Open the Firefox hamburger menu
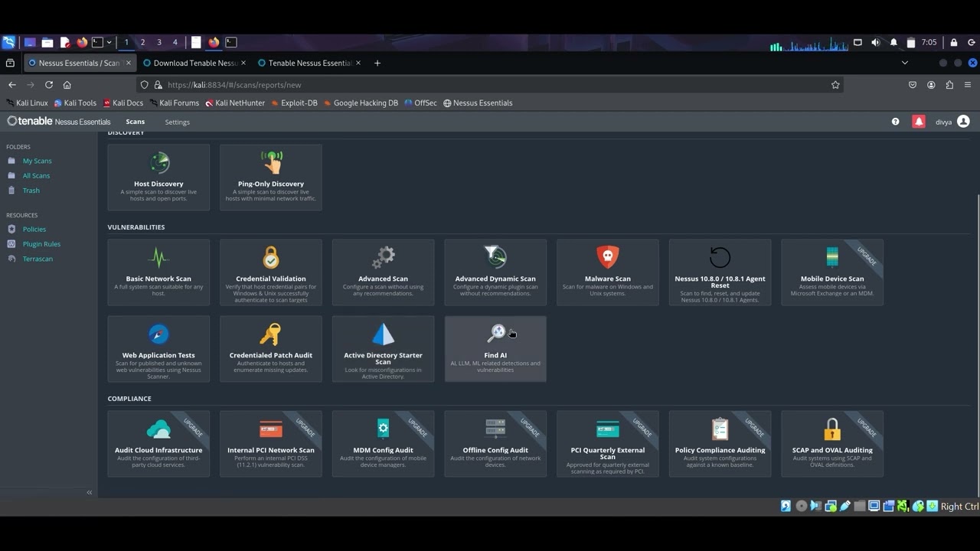The height and width of the screenshot is (551, 980). click(x=968, y=85)
